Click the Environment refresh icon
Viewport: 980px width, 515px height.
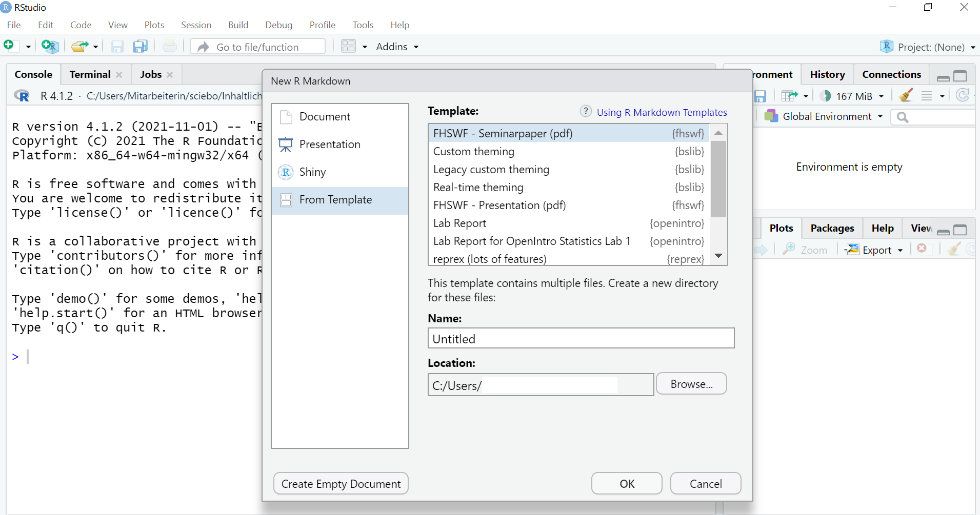(963, 95)
